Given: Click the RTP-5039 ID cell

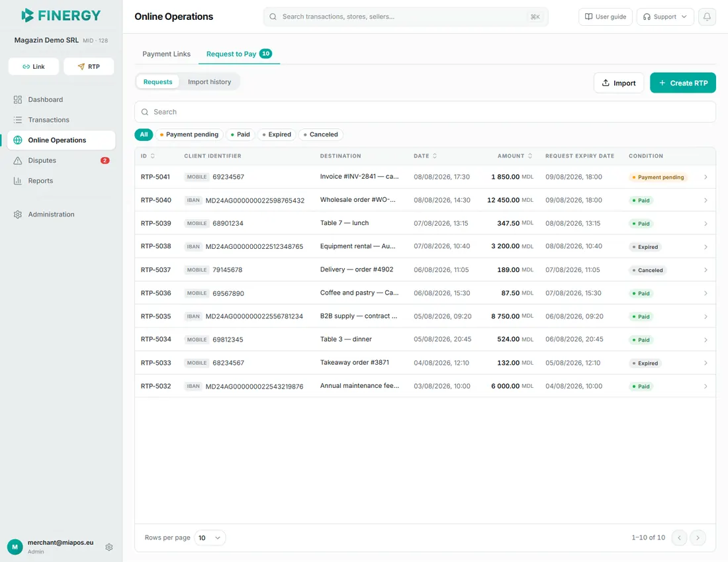Looking at the screenshot, I should (x=156, y=223).
